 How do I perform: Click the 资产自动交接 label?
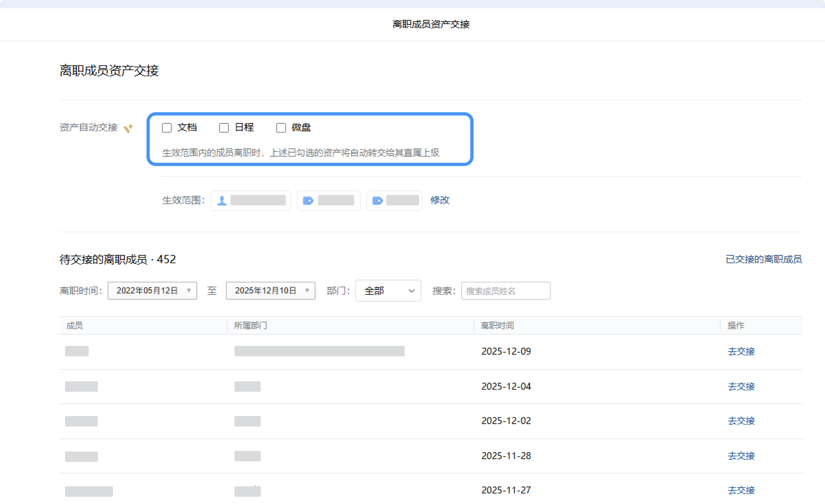88,127
